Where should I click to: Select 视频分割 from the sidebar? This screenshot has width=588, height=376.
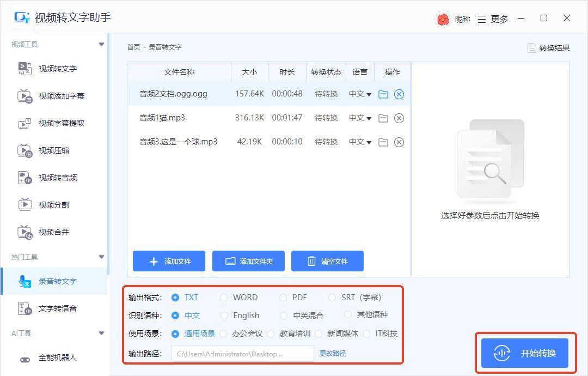pyautogui.click(x=53, y=205)
